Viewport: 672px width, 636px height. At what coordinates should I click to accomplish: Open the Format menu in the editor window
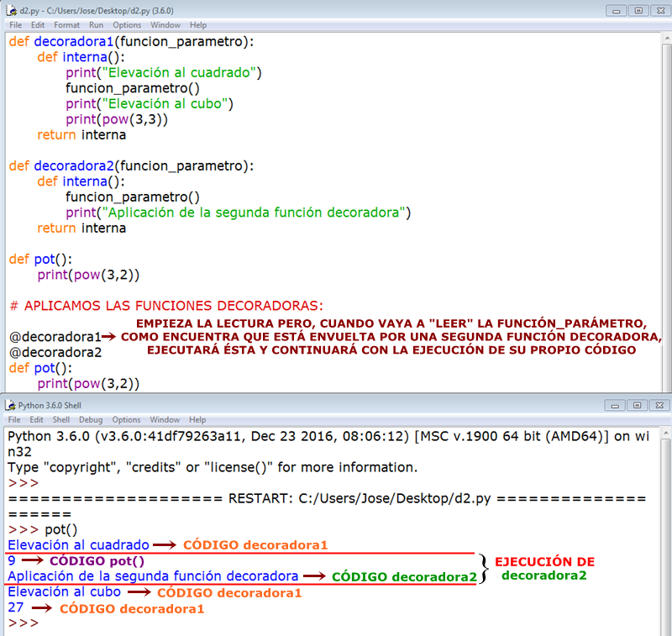pyautogui.click(x=66, y=24)
